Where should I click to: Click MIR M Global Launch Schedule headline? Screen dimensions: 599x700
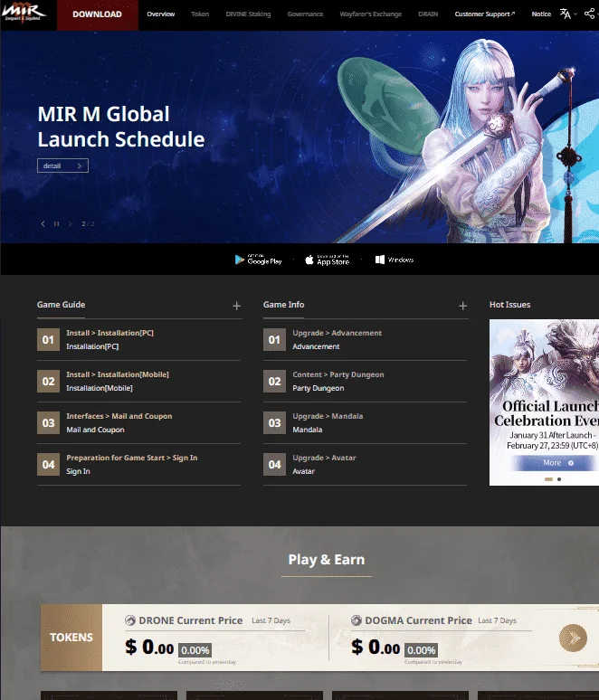121,127
